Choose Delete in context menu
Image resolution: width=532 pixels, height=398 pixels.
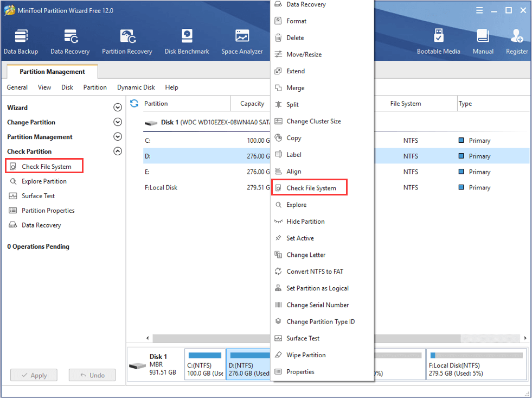(322, 37)
